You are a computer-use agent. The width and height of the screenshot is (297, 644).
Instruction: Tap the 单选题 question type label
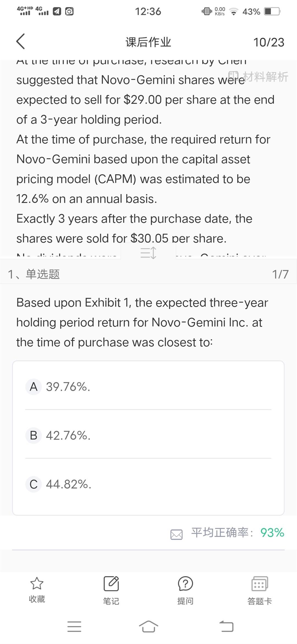point(43,274)
